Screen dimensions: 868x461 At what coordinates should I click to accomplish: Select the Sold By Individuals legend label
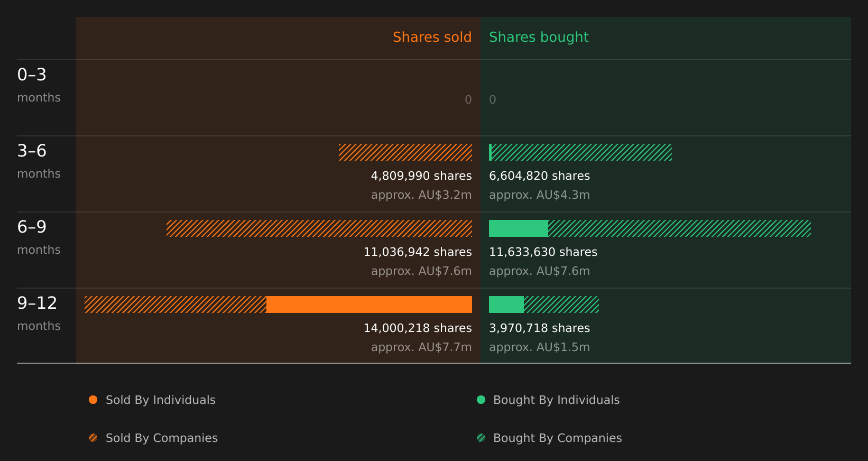click(x=161, y=400)
